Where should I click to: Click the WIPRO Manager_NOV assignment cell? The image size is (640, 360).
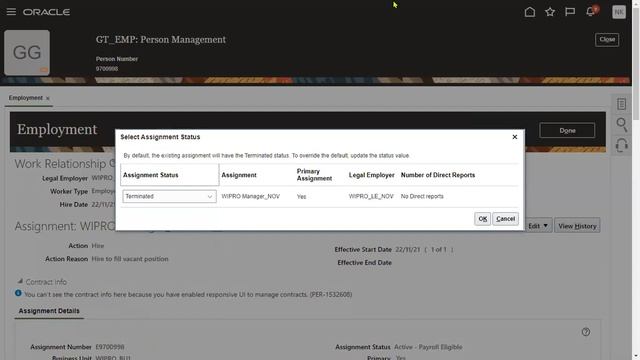[251, 196]
